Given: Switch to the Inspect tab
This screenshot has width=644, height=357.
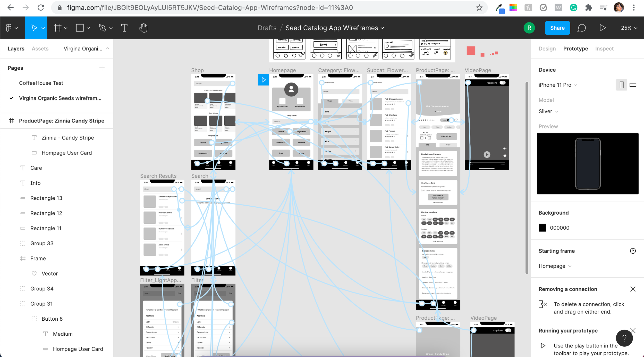Looking at the screenshot, I should coord(604,48).
